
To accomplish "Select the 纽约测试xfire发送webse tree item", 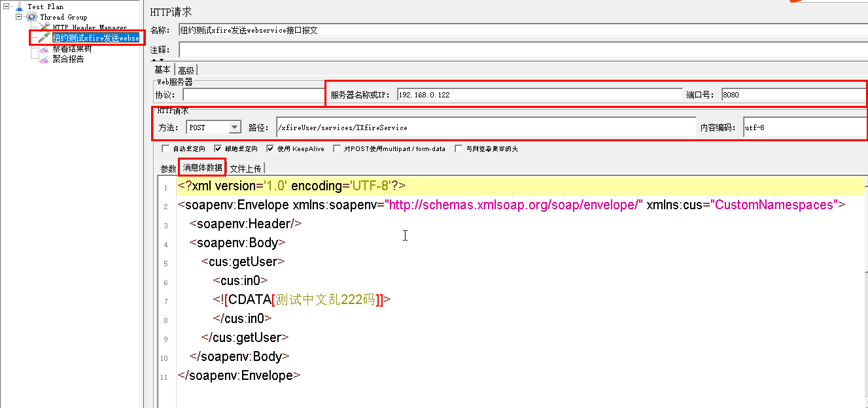I will (x=95, y=38).
